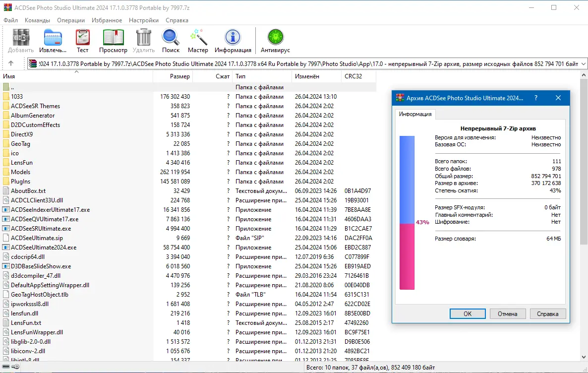Open Поиск (Find) magnifier icon
The width and height of the screenshot is (588, 373).
[171, 38]
